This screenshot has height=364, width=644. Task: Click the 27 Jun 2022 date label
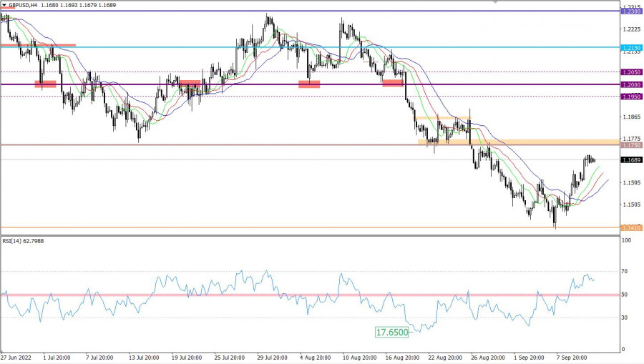[16, 355]
